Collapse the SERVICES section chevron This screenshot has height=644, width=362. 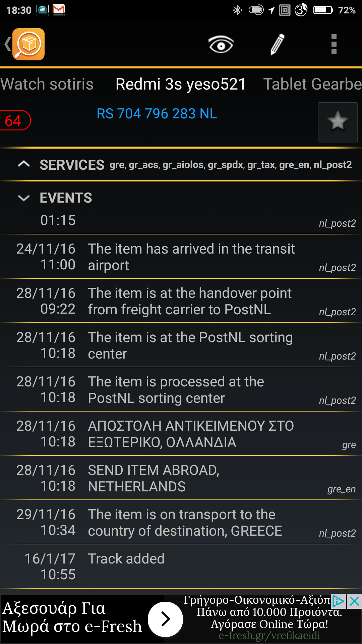coord(24,164)
